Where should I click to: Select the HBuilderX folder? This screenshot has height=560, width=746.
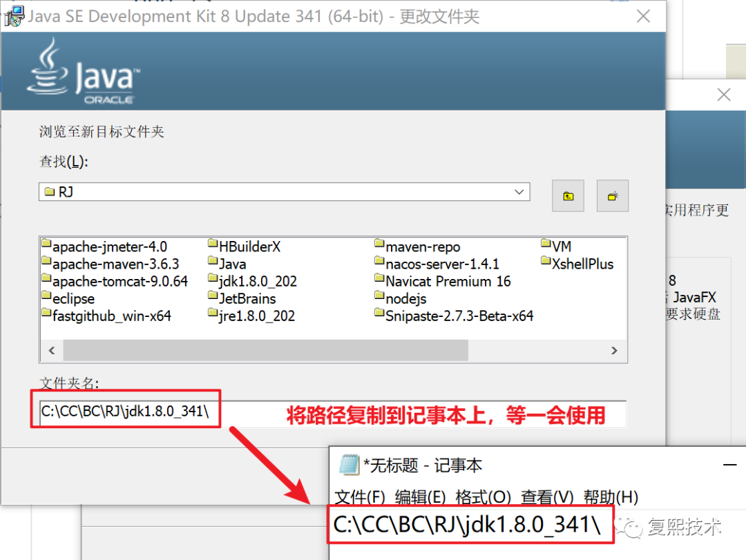pyautogui.click(x=244, y=247)
